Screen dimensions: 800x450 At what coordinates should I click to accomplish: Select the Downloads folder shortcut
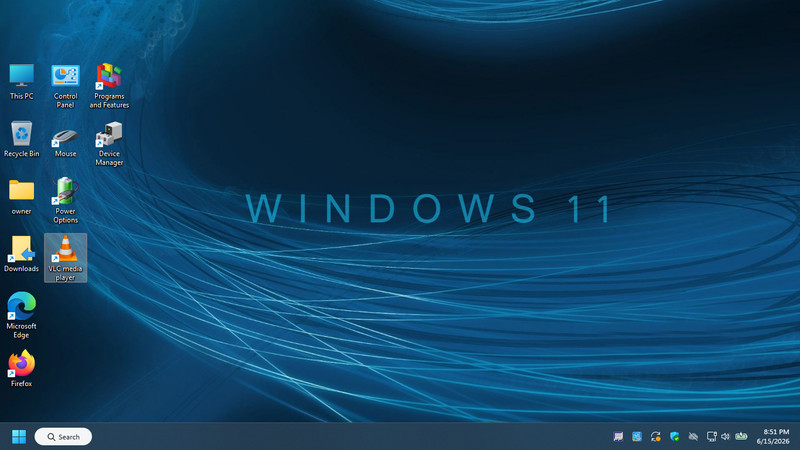[21, 254]
